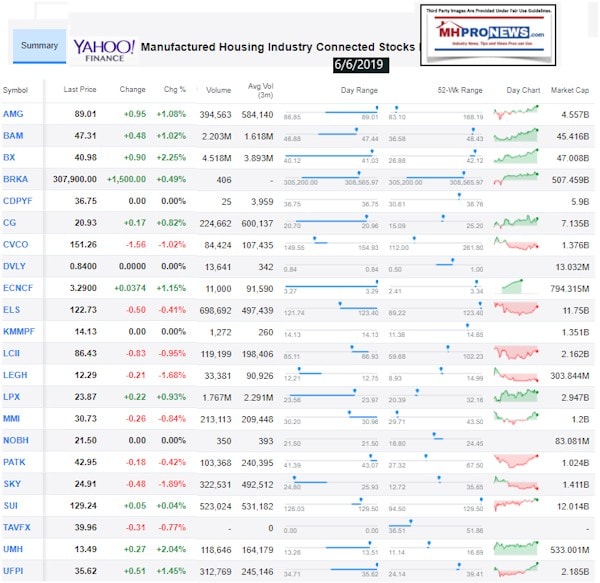This screenshot has width=600, height=583.
Task: Click the -1.89% change for SKY
Action: coord(172,484)
